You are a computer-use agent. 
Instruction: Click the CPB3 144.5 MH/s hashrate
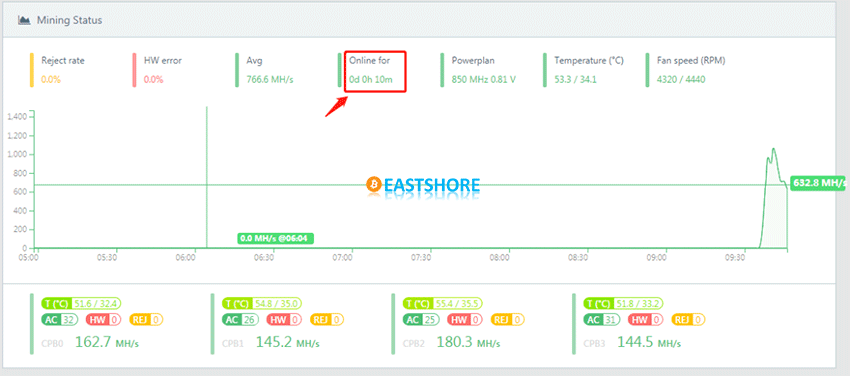pos(649,342)
